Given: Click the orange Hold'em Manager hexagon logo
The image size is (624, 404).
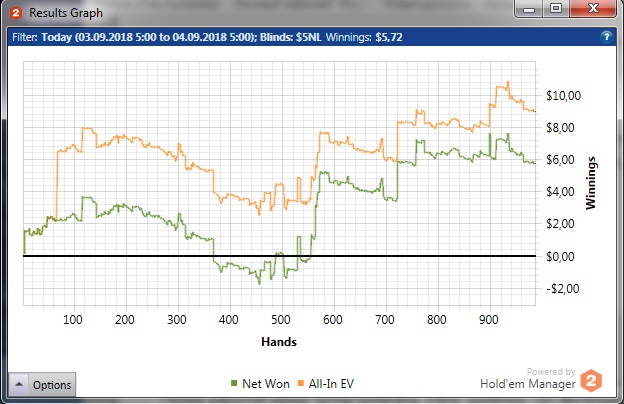Looking at the screenshot, I should 591,380.
